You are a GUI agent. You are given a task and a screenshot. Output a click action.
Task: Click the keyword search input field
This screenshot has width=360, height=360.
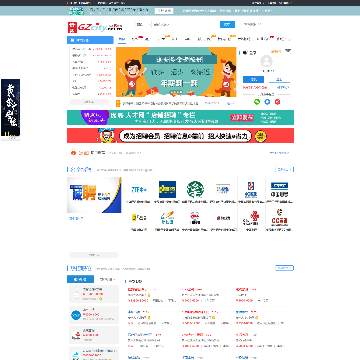coord(184,24)
